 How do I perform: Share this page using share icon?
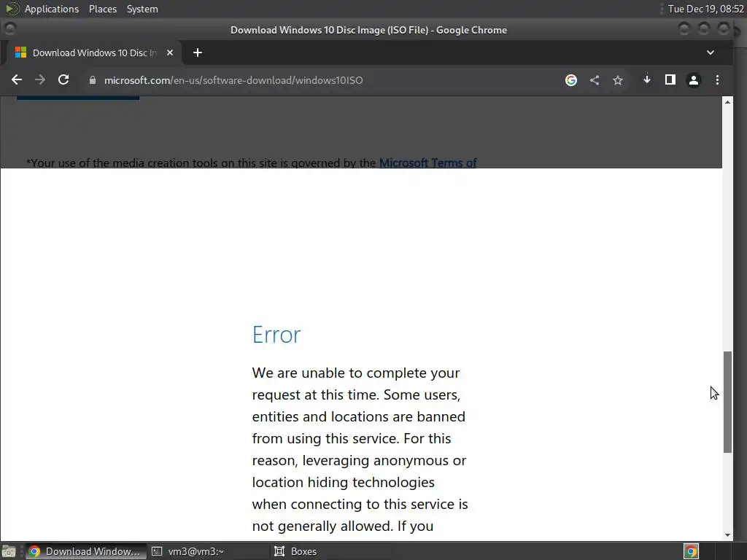(594, 80)
